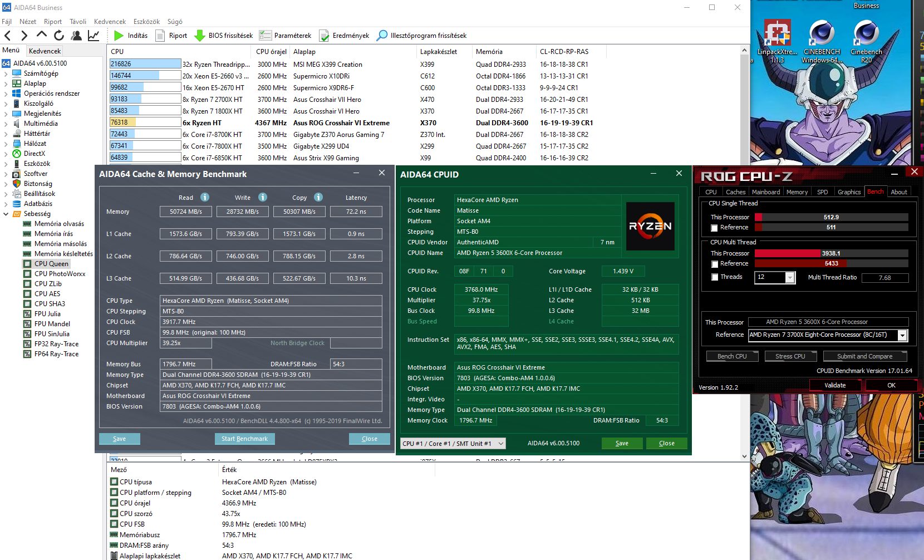
Task: Start the benchmark with the Indítás toolbar button
Action: (131, 36)
